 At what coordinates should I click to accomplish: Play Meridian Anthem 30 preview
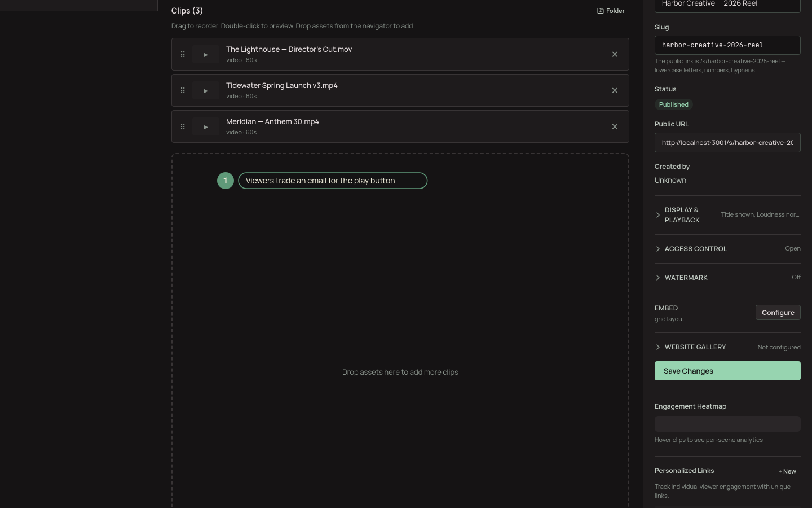coord(206,127)
